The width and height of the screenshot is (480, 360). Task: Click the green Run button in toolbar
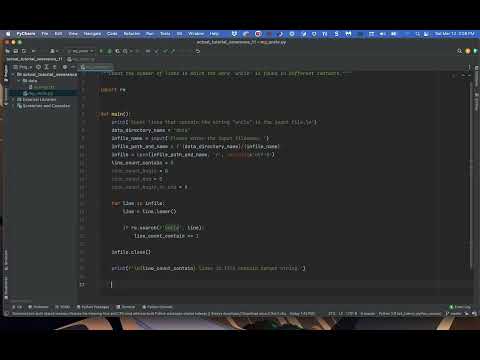click(x=101, y=51)
